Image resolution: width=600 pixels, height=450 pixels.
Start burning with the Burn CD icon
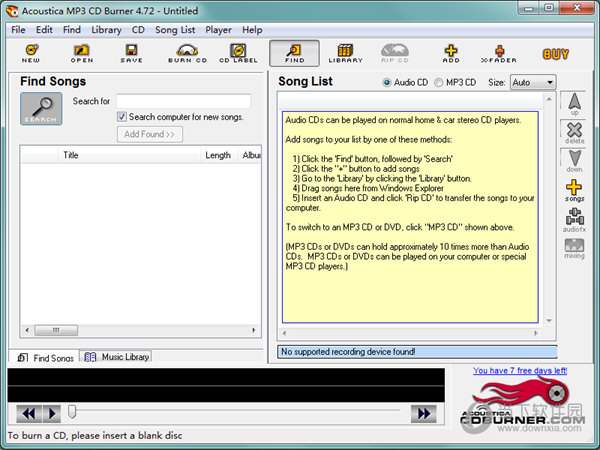188,53
